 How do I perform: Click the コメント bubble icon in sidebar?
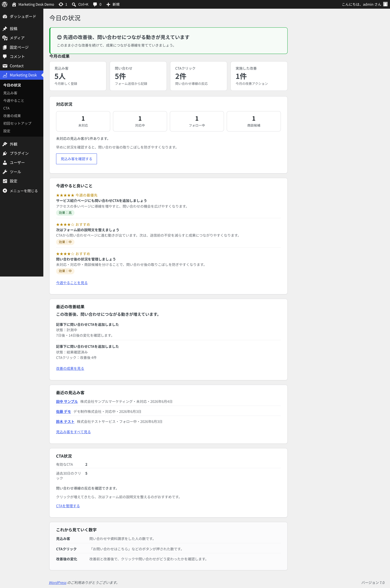[x=5, y=57]
